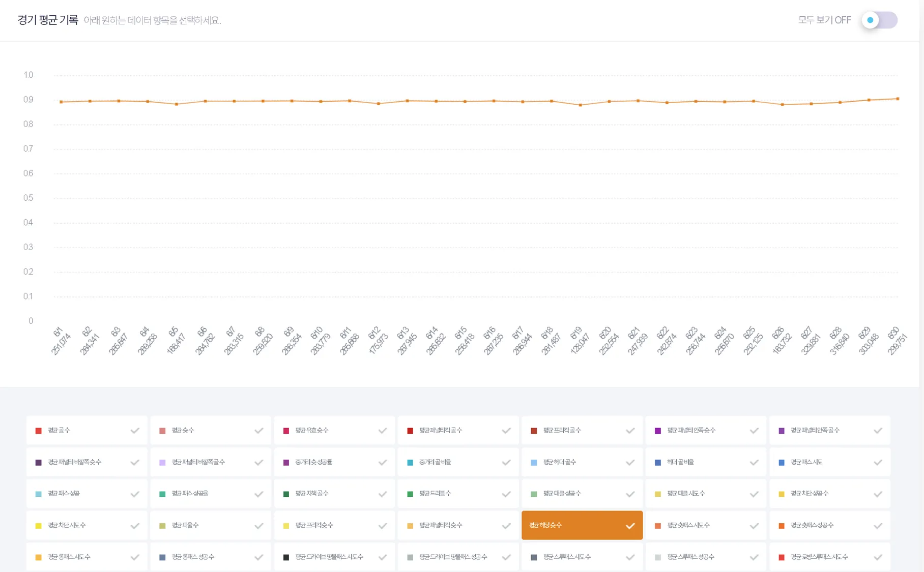
Task: Enable 평균 드라이브 땅볼패스 시도수 series
Action: click(x=334, y=557)
